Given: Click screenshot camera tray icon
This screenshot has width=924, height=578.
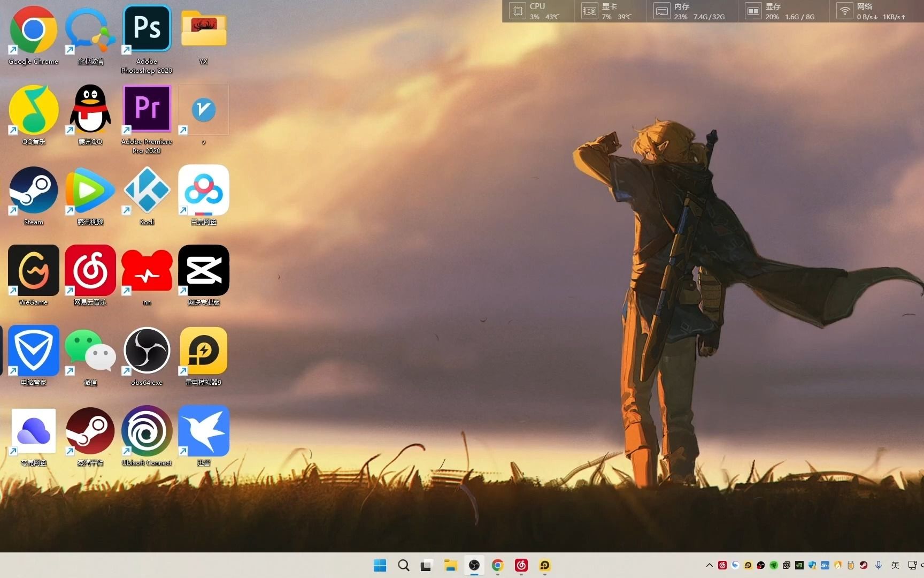Looking at the screenshot, I should click(x=787, y=565).
